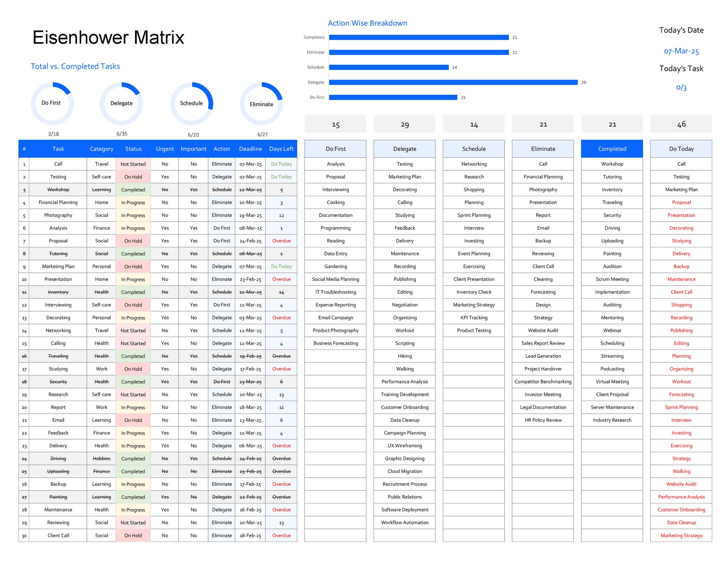Click the Proposal overdue link in Do Today
Screen dimensions: 728x563
pos(681,202)
